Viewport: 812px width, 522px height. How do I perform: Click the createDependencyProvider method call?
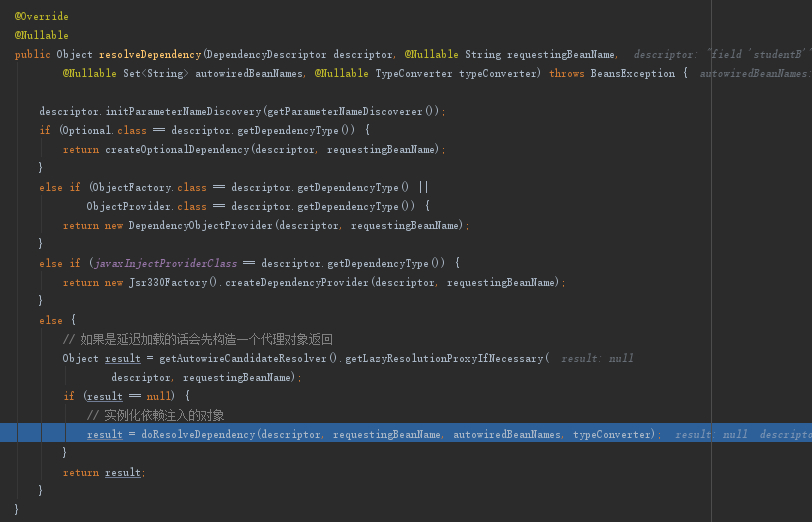click(297, 283)
